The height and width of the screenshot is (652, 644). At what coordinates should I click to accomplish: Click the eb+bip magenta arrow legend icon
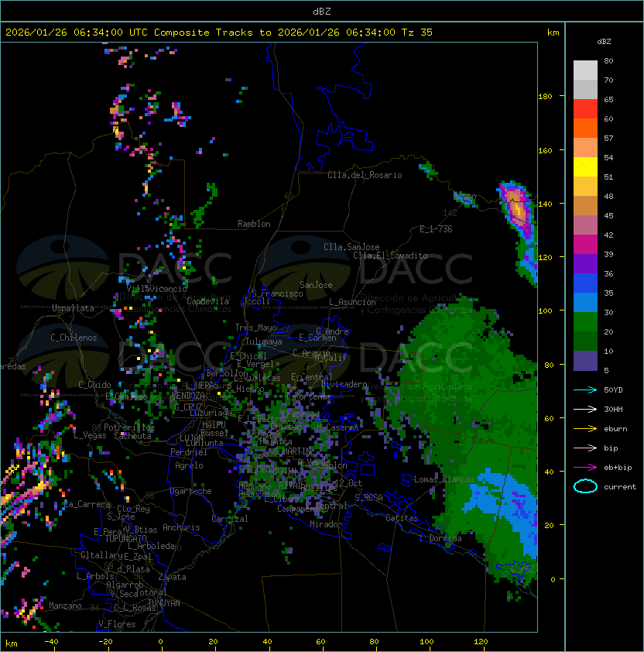pyautogui.click(x=585, y=468)
